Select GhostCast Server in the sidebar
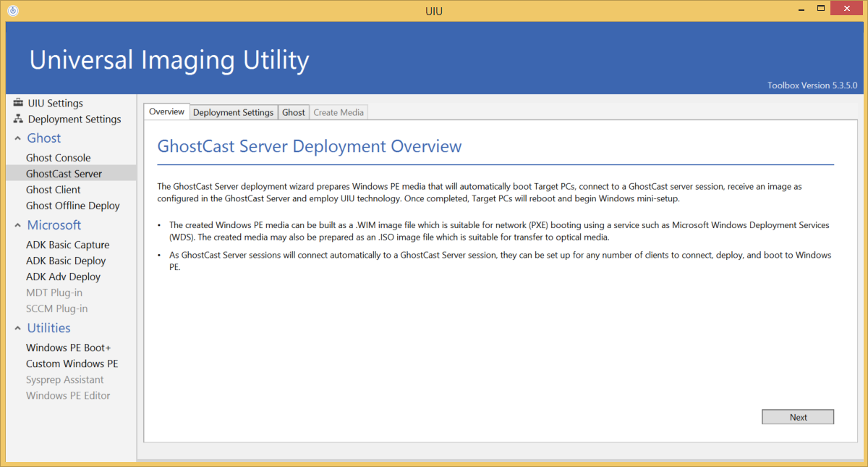 click(70, 174)
